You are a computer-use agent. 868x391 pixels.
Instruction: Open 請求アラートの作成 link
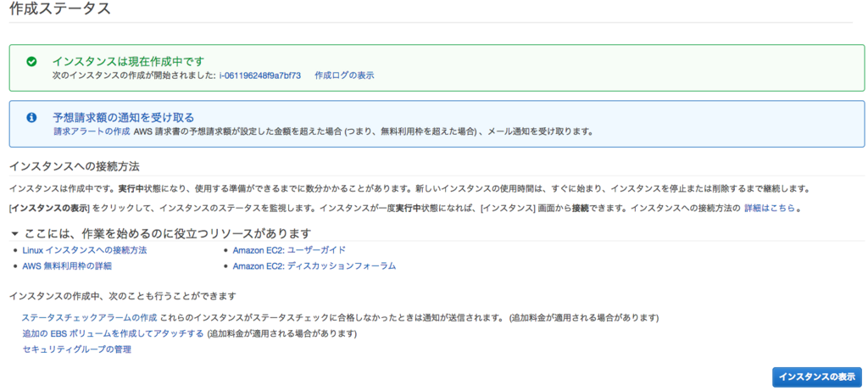[x=92, y=131]
